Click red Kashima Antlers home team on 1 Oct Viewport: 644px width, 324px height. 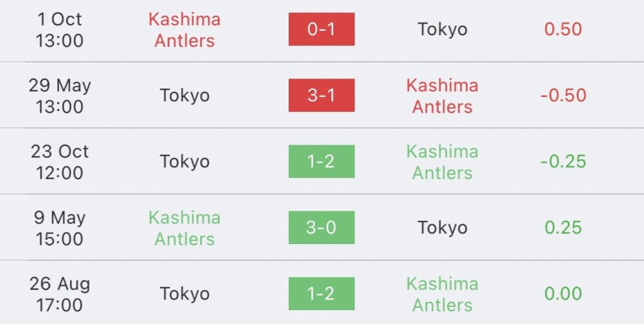(x=184, y=30)
